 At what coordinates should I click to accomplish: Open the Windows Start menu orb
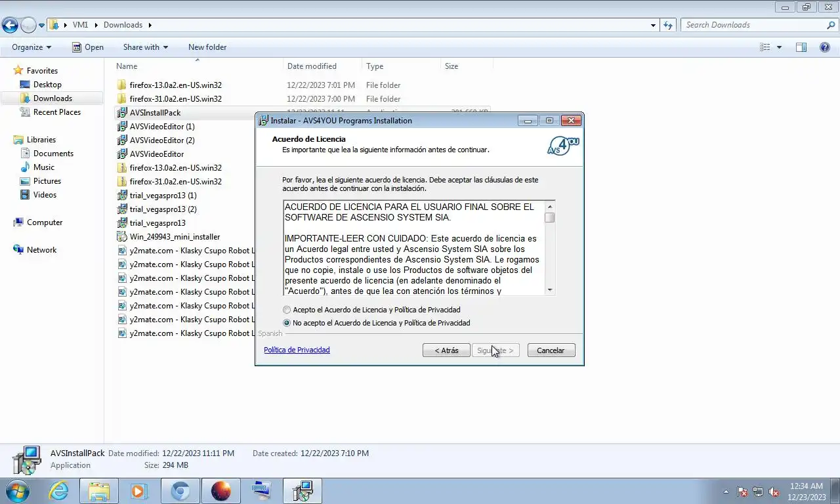tap(16, 491)
